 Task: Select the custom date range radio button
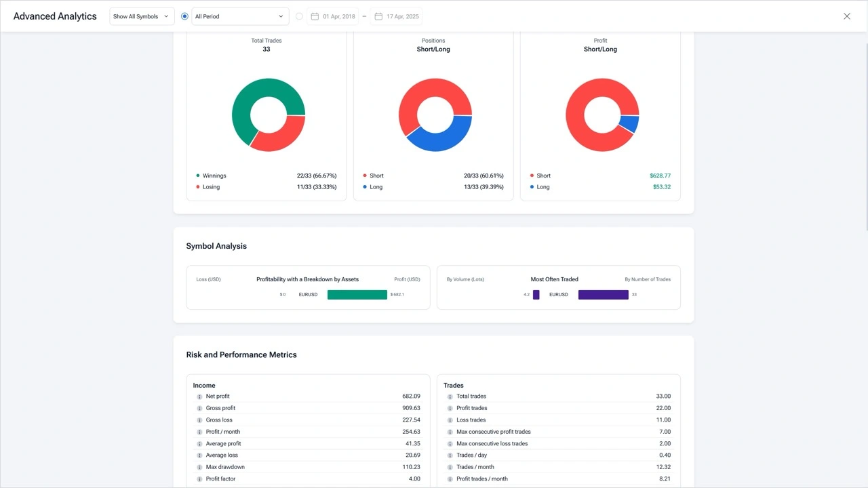pyautogui.click(x=299, y=16)
